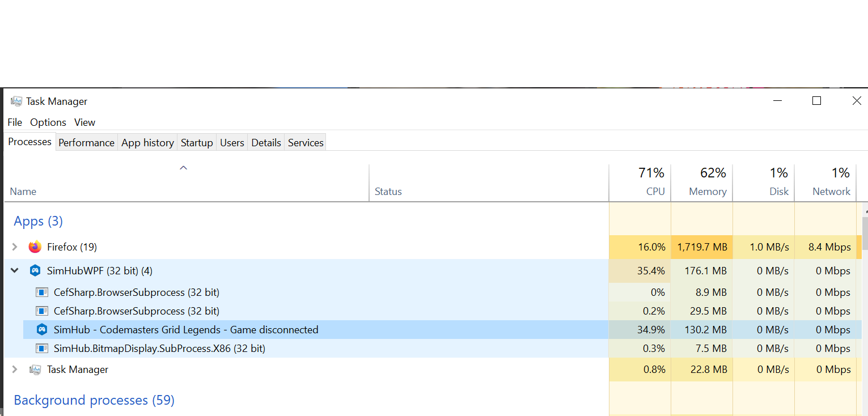Select the Background processes heading
The image size is (868, 416).
(x=94, y=400)
